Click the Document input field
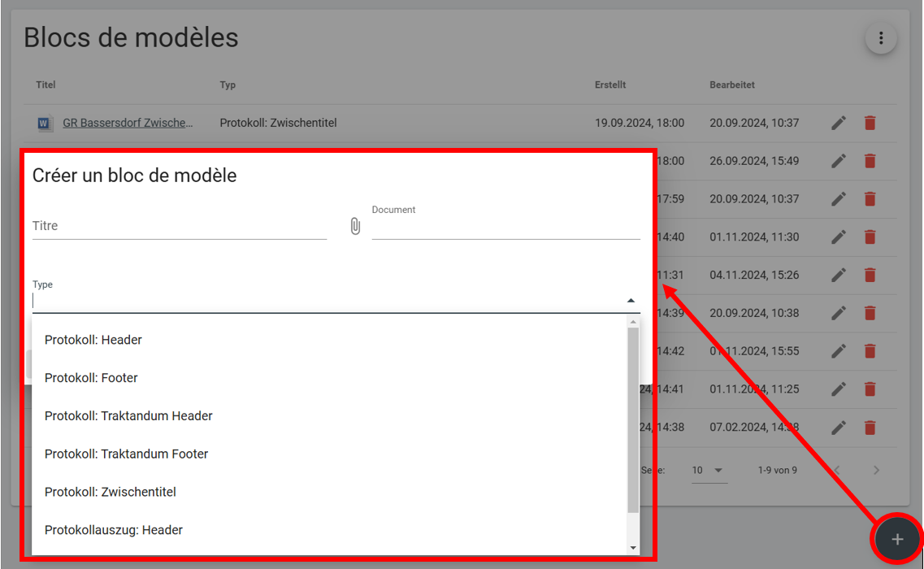This screenshot has width=924, height=569. click(x=505, y=228)
